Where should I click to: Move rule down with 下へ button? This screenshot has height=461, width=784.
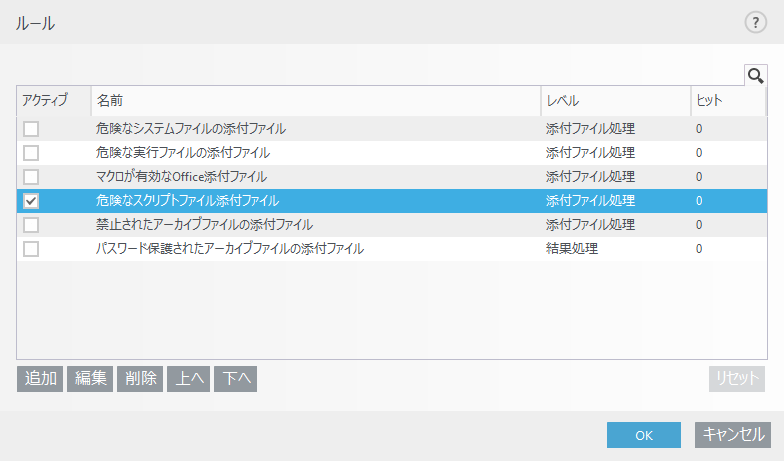[x=236, y=378]
